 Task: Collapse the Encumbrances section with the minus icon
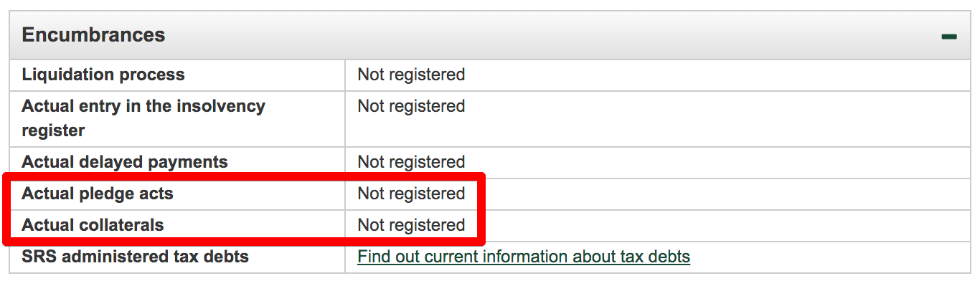coord(949,36)
